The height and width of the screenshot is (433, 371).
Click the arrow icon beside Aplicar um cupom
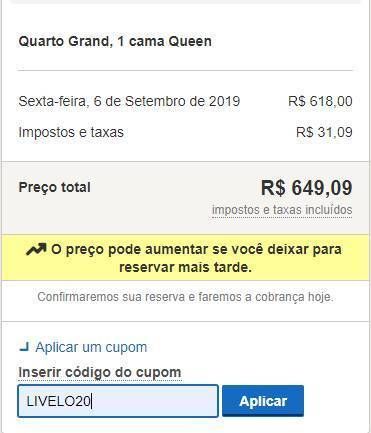click(x=24, y=348)
